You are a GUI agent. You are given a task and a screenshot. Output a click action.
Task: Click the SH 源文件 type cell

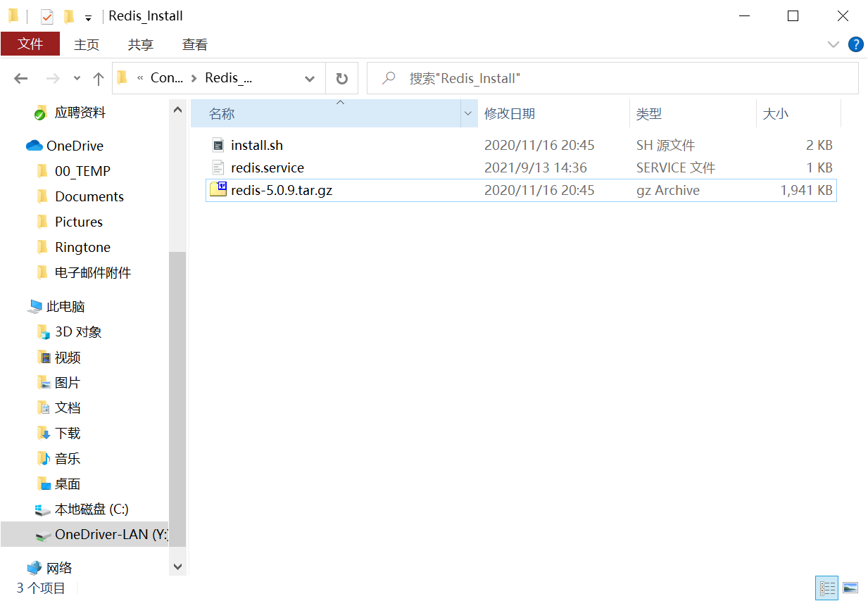click(x=665, y=145)
